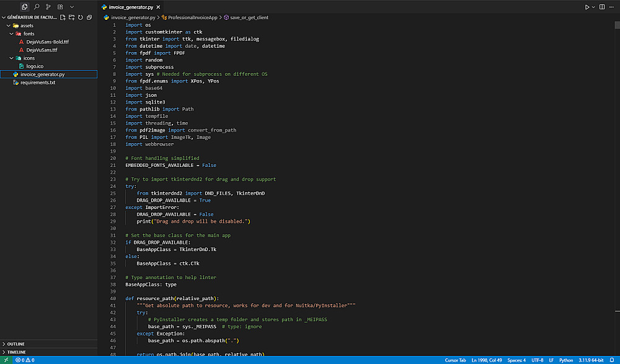This screenshot has height=364, width=620.
Task: Show notifications with the bell icon
Action: [611, 360]
